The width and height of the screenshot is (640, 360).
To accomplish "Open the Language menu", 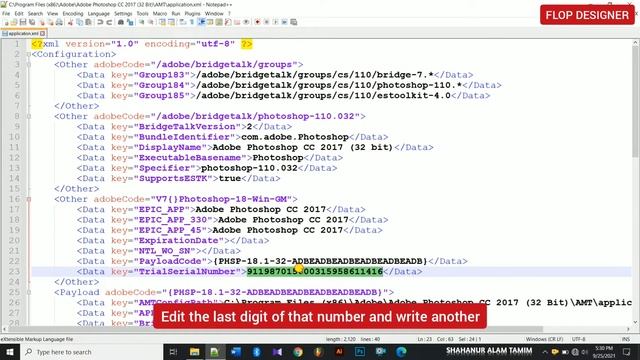I will [x=98, y=13].
